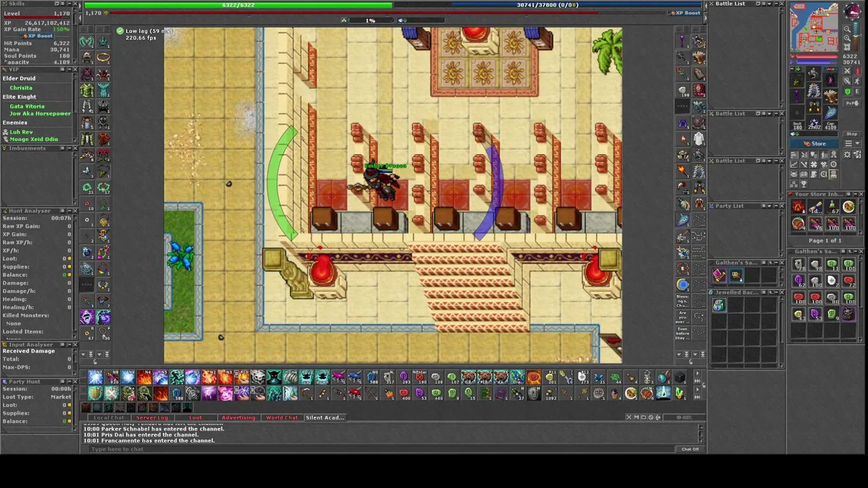Click the minimap view

814,27
